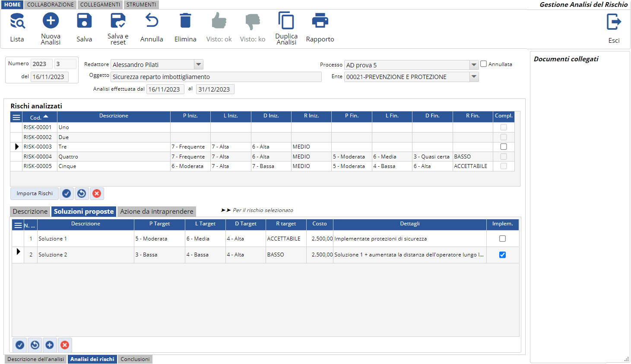Open the Azione da intraprendere tab

click(x=156, y=212)
